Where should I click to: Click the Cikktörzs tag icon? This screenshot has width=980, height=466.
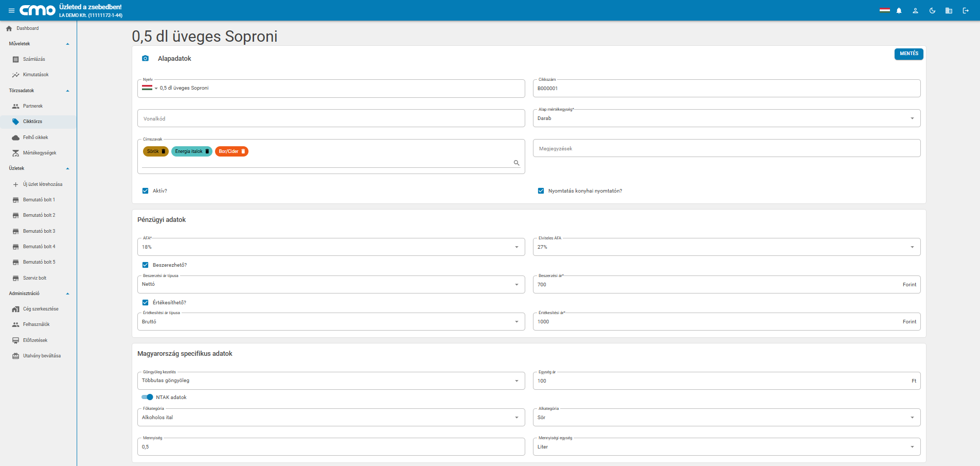click(x=15, y=122)
